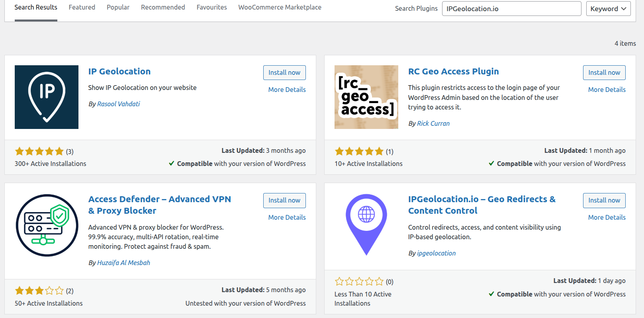This screenshot has width=644, height=318.
Task: Switch to the Favourites tab
Action: coord(211,7)
